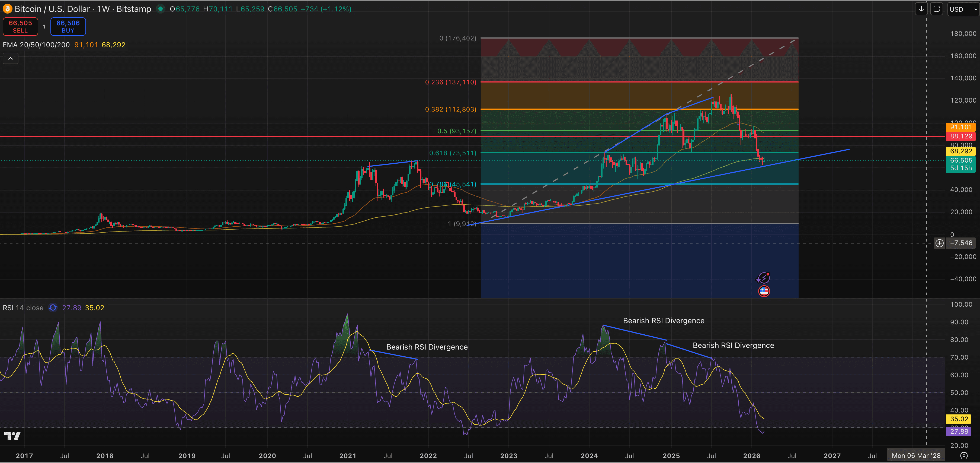Collapse the chart pane using the chevron button

pos(11,58)
